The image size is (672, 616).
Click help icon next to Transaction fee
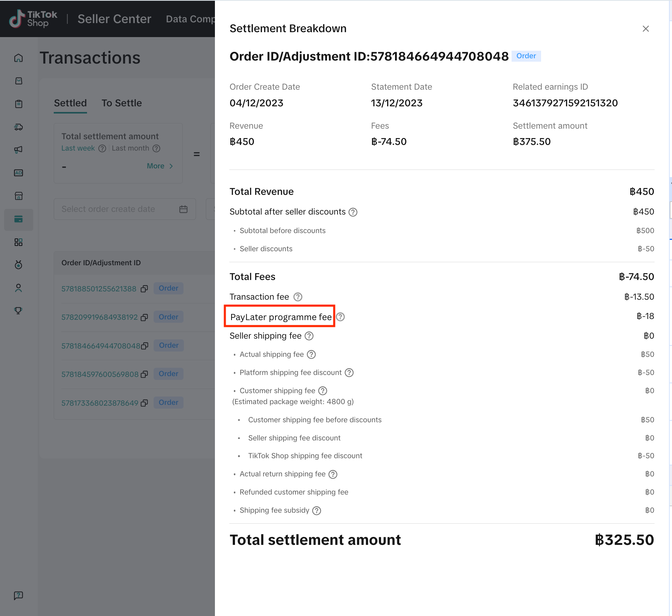tap(298, 297)
